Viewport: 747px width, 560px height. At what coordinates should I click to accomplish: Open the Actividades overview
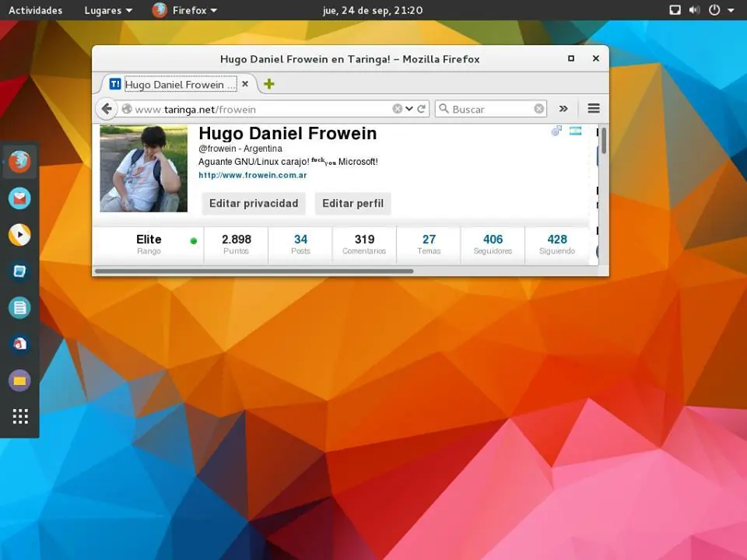point(36,10)
